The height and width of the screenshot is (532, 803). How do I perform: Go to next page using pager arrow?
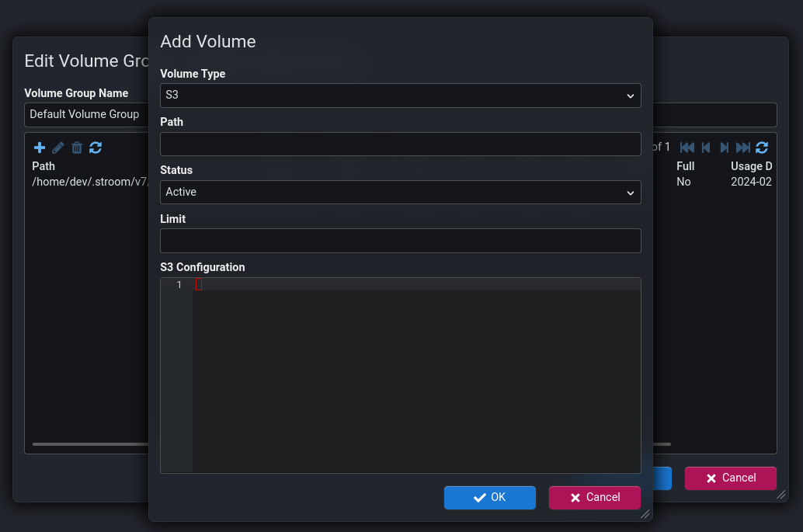725,148
